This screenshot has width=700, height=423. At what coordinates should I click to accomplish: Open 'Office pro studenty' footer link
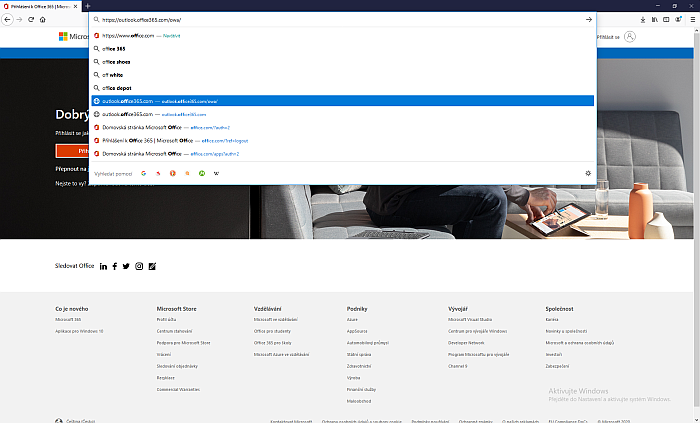click(272, 331)
